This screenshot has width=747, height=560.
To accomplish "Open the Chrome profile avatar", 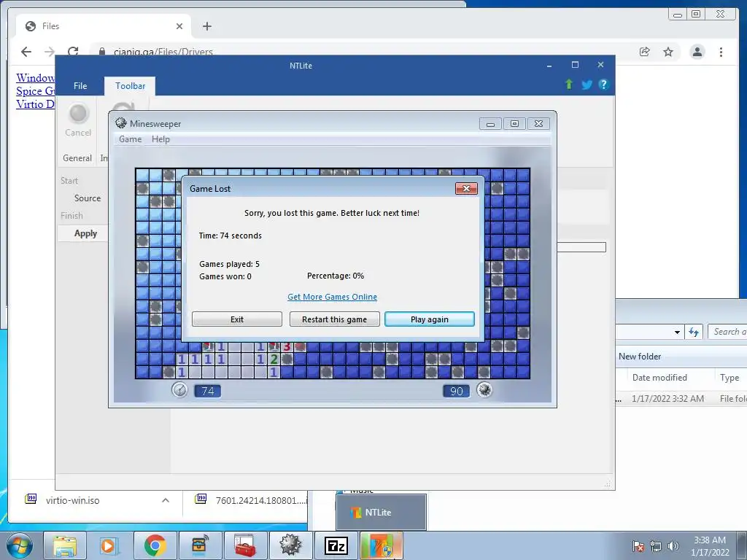I will click(x=697, y=52).
